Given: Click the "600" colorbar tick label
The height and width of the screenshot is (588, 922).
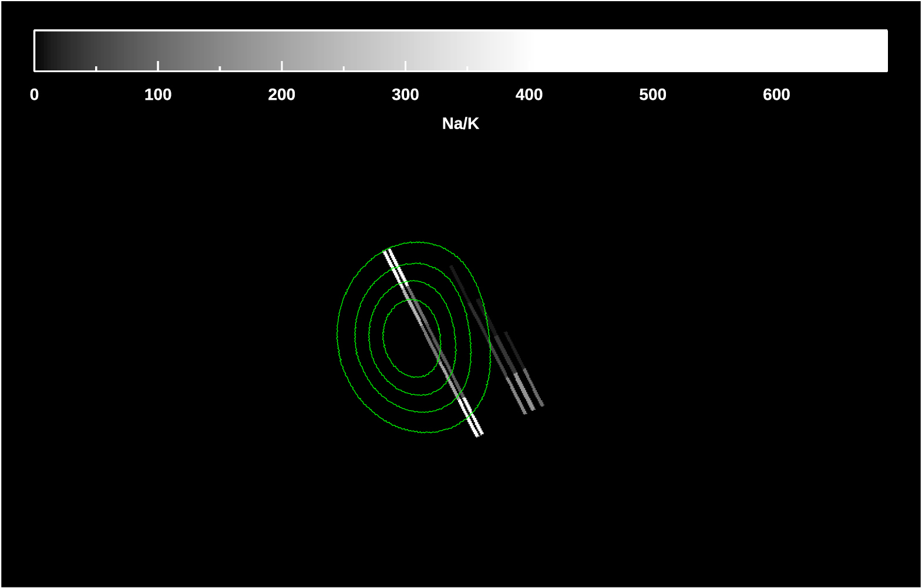Looking at the screenshot, I should coord(776,95).
